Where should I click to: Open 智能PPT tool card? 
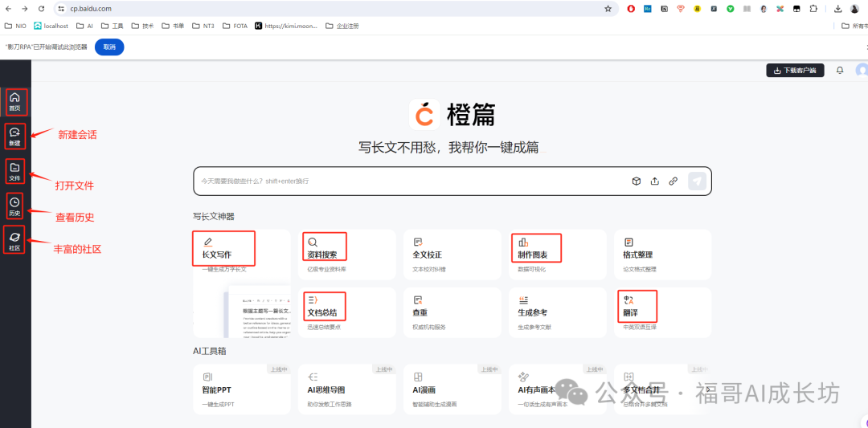pos(242,389)
